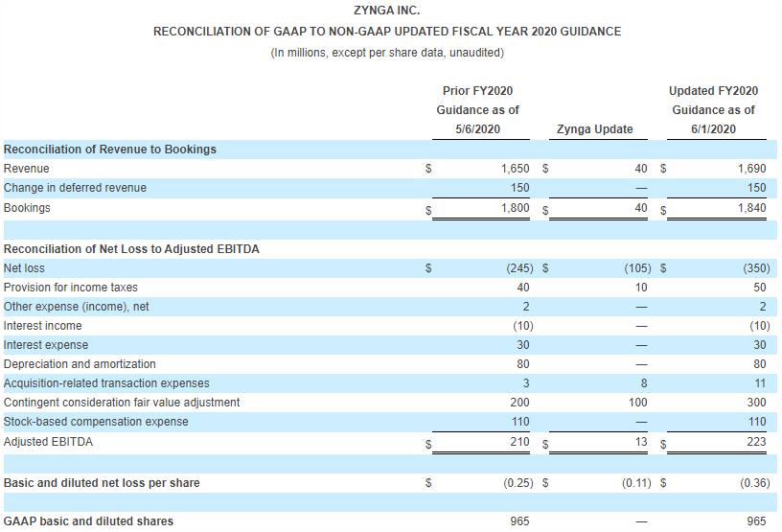
Task: Click the 1,650 prior revenue value
Action: point(516,169)
